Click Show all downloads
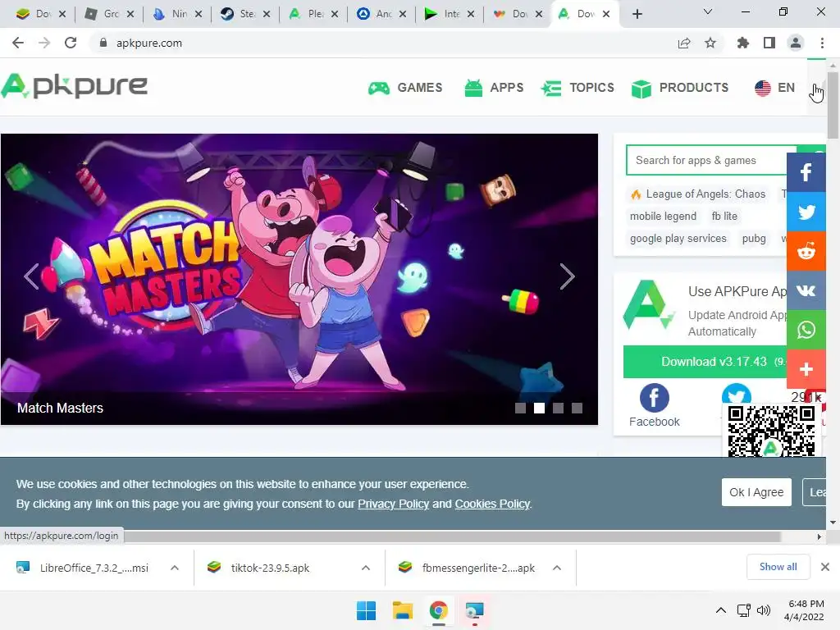This screenshot has width=840, height=630. pos(778,567)
